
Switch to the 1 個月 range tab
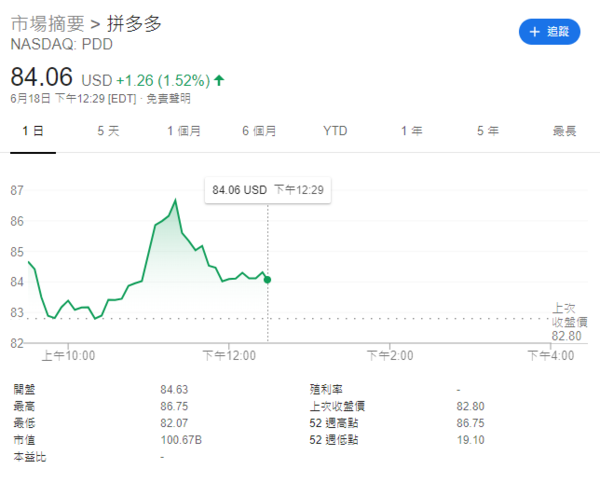pos(184,131)
